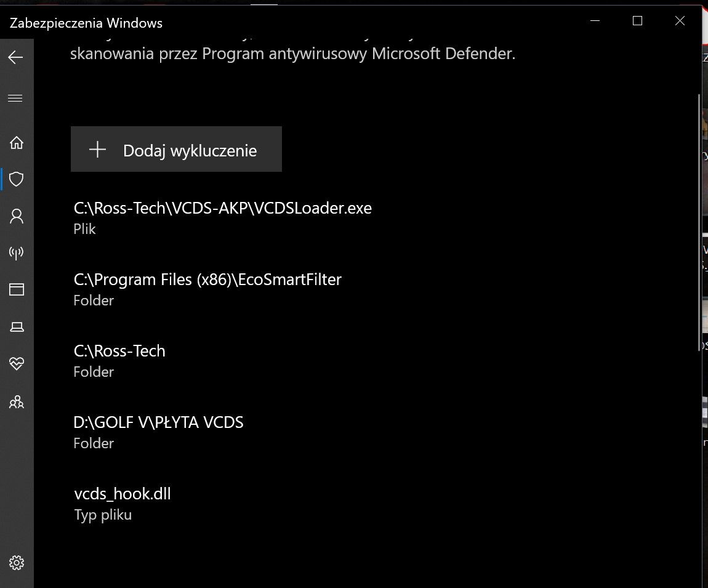Minimize the Zabezpieczenia Windows window
This screenshot has height=588, width=708.
[x=595, y=21]
